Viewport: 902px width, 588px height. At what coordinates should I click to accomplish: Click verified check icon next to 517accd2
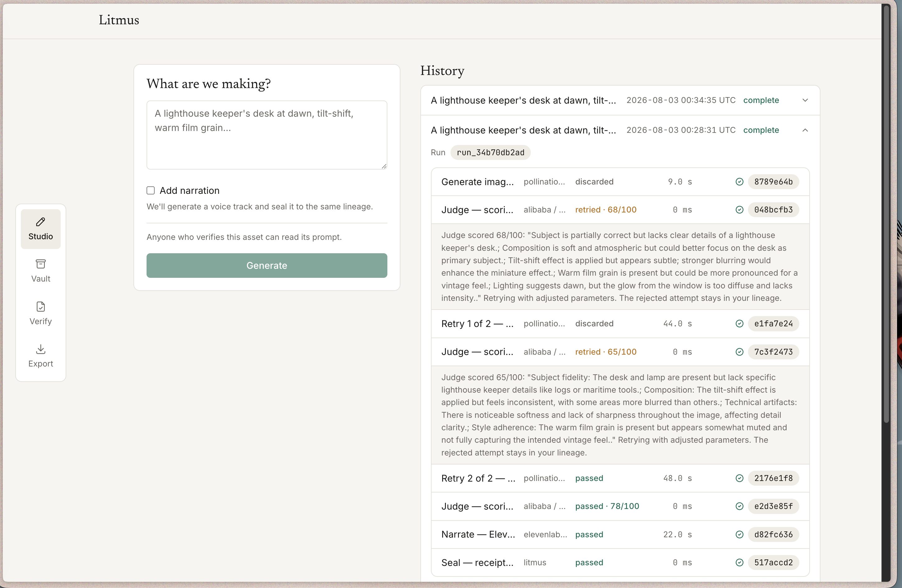(x=739, y=562)
